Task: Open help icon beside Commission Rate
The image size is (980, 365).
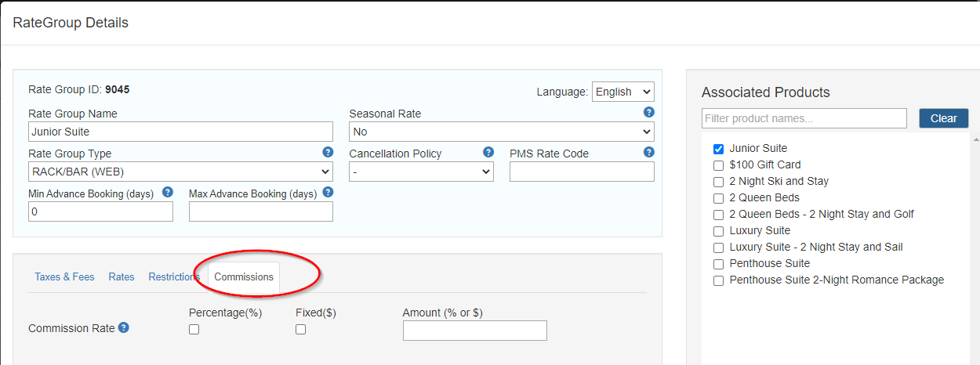Action: (124, 327)
